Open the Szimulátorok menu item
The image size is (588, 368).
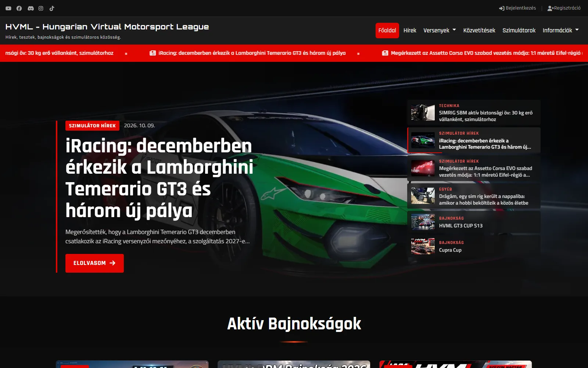(x=519, y=31)
